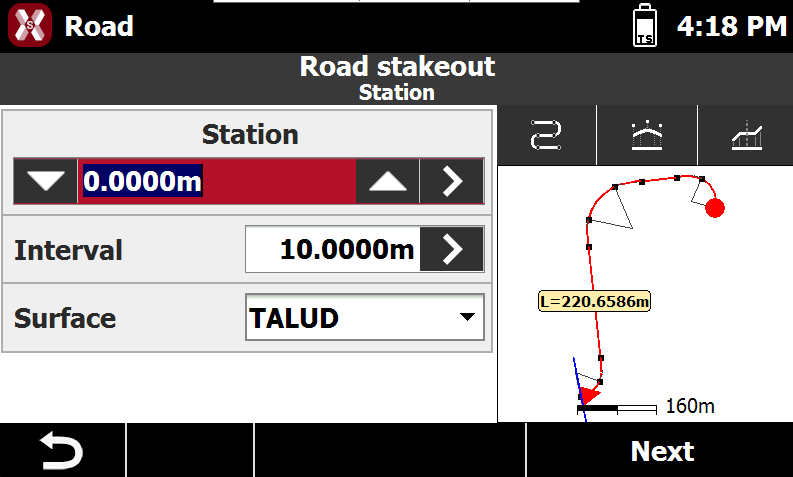This screenshot has height=477, width=793.
Task: Decrease station with the down arrow
Action: click(46, 181)
